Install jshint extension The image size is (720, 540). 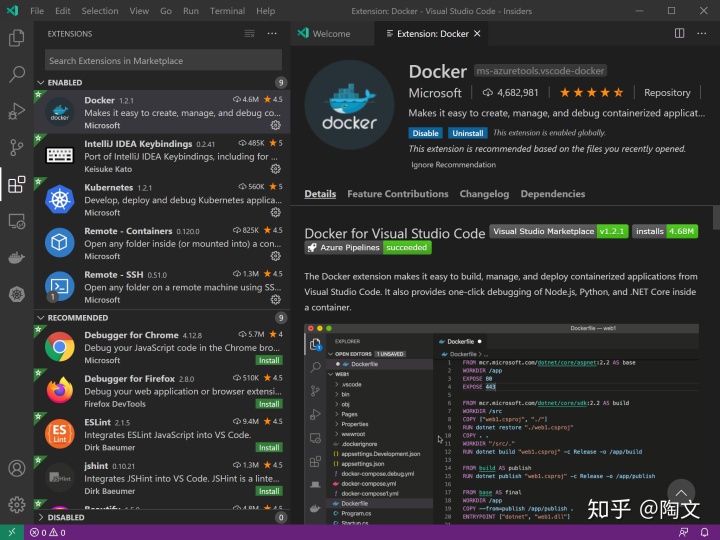point(269,491)
